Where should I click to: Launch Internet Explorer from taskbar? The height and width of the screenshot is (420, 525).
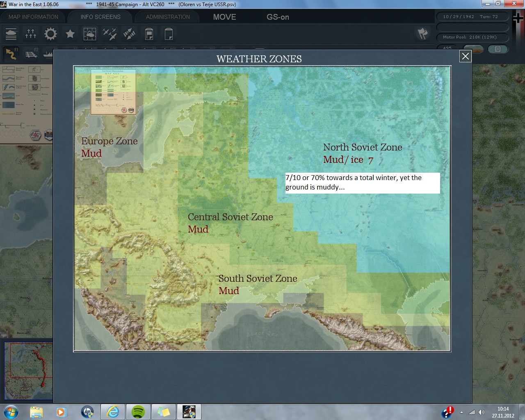click(x=113, y=412)
